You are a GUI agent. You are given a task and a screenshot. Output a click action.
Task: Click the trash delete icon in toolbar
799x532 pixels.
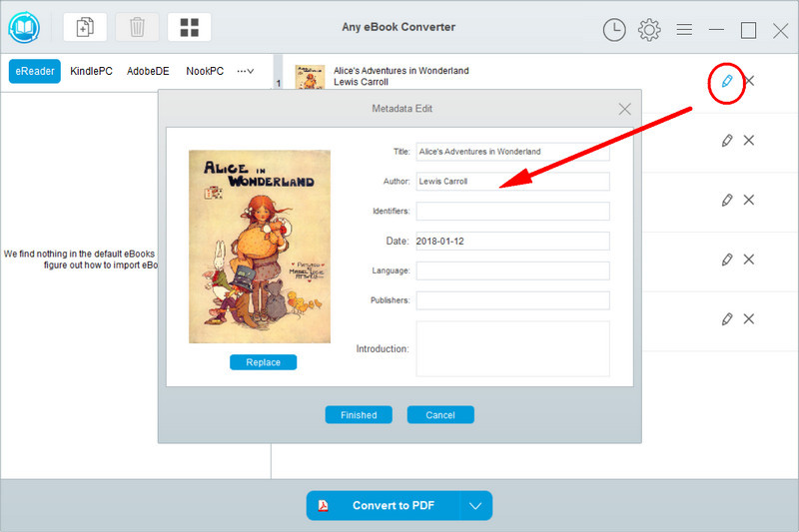coord(137,28)
